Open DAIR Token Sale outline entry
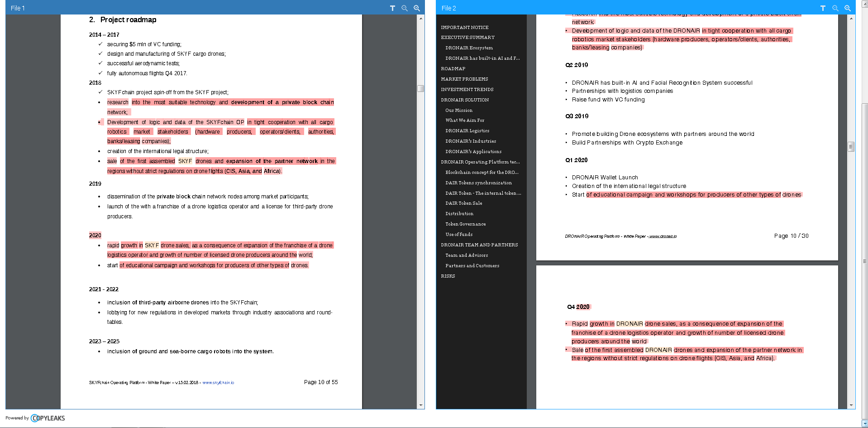 463,203
